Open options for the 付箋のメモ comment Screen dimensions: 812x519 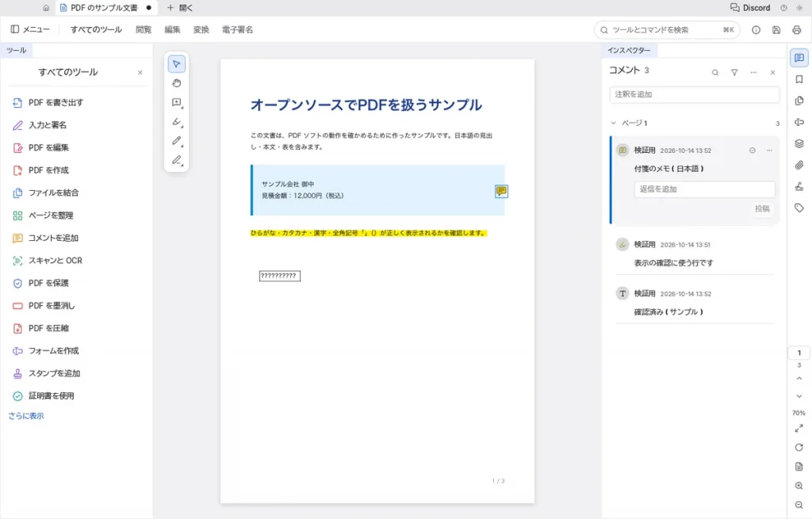point(769,151)
